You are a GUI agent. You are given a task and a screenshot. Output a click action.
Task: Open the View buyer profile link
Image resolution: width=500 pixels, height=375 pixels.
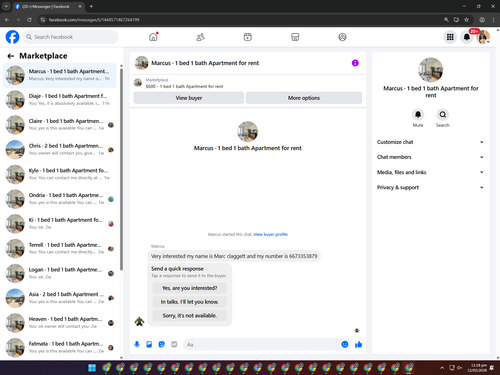point(270,234)
